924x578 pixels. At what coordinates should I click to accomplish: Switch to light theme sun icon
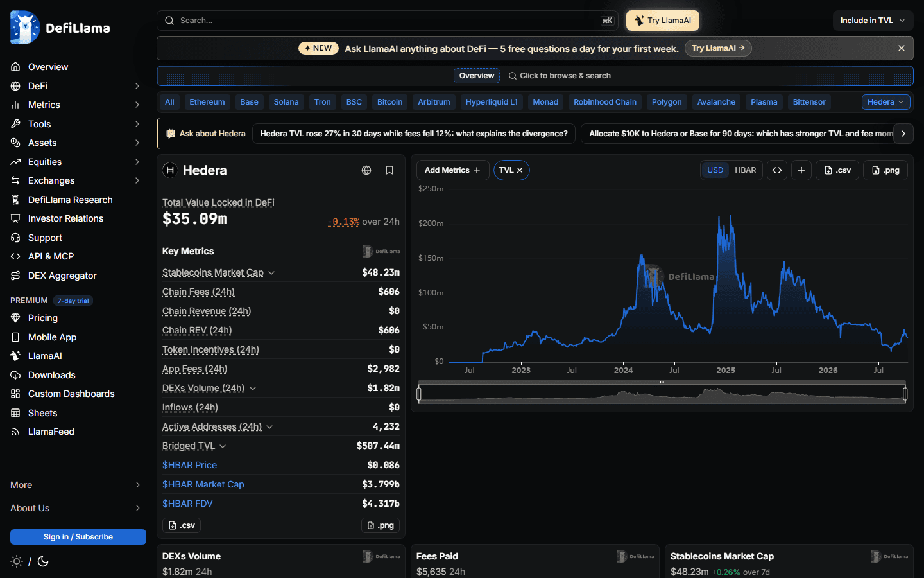coord(17,561)
